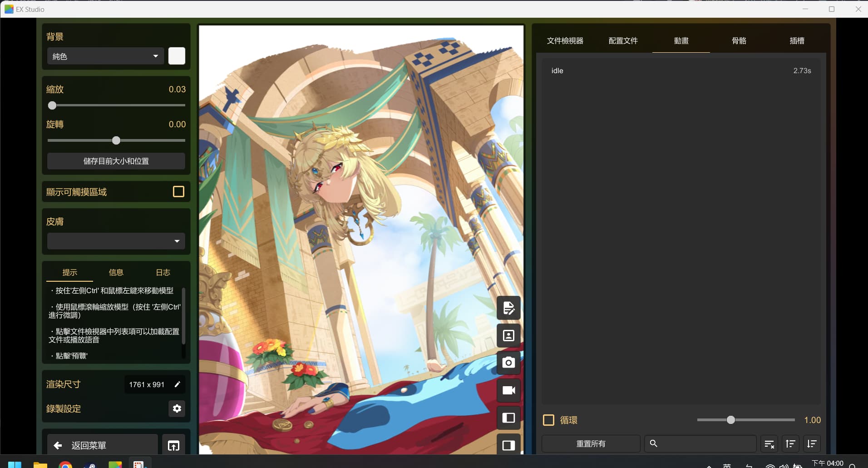
Task: Select the 動畫 tab
Action: 681,41
